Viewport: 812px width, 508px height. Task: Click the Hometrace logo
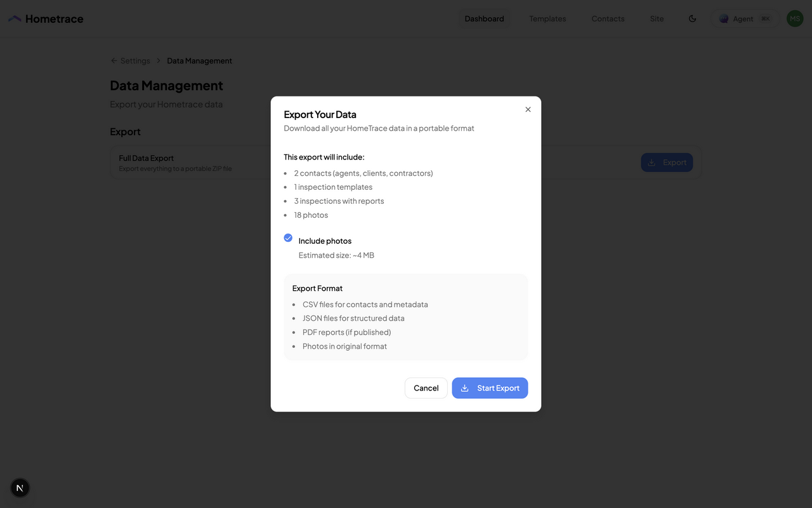pos(46,18)
